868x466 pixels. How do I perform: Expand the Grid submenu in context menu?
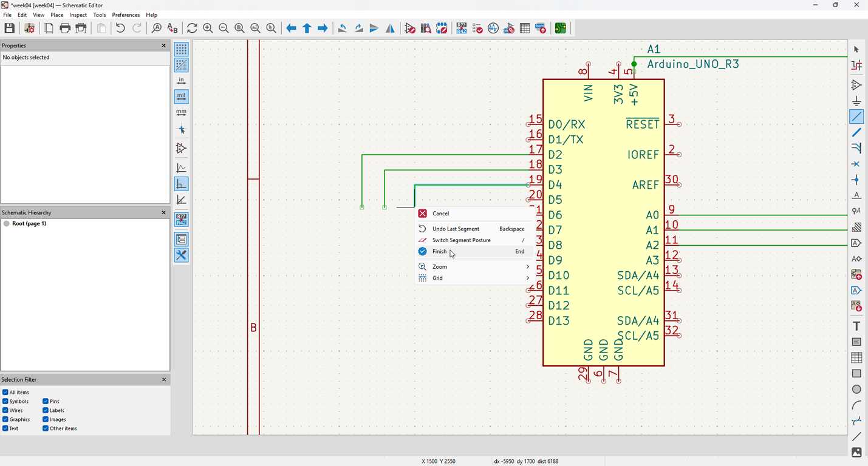tap(474, 278)
